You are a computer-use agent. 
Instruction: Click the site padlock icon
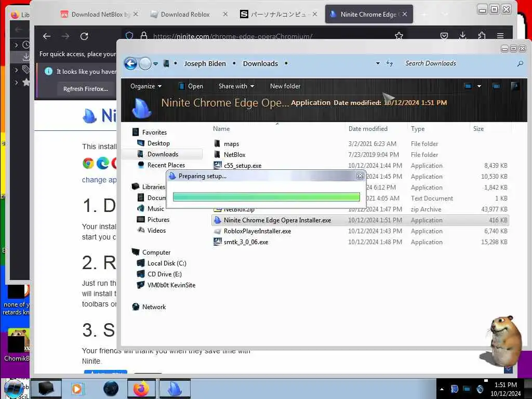(x=144, y=36)
